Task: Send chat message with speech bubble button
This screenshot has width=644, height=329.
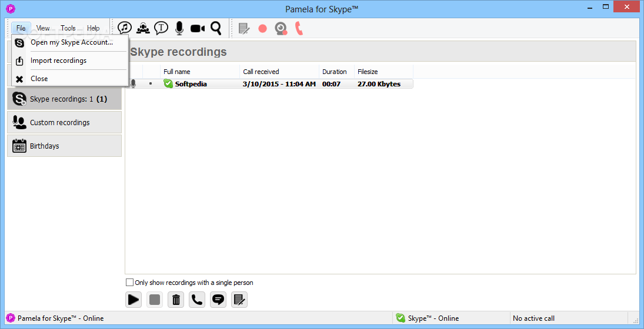Action: click(218, 300)
